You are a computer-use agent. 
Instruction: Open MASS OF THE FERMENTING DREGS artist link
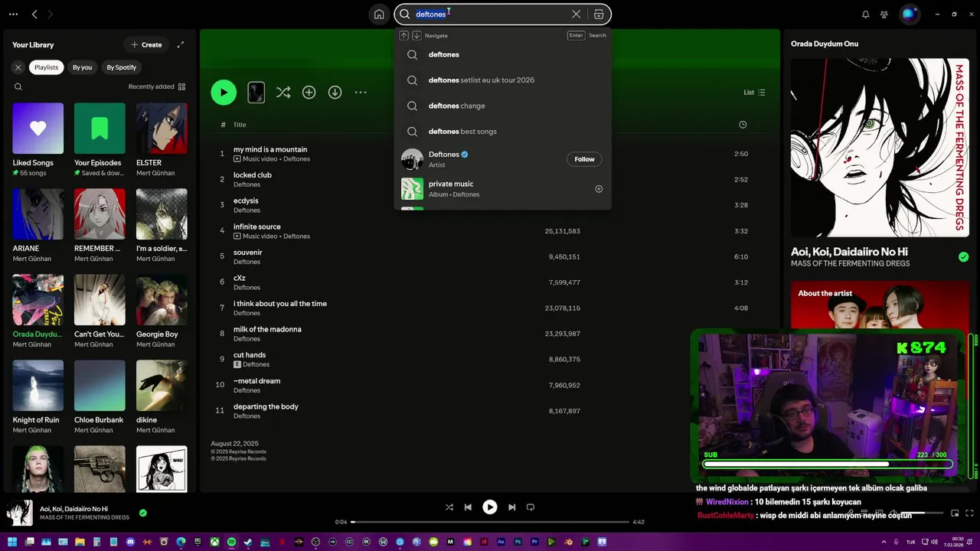850,263
